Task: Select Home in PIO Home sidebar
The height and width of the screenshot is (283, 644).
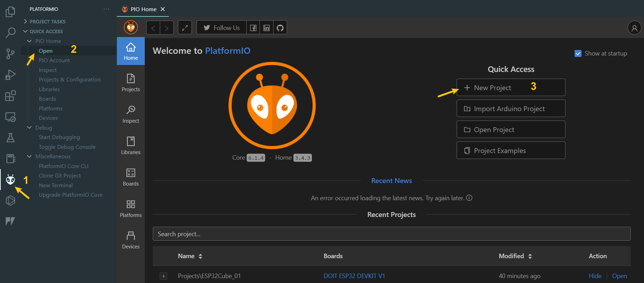Action: 131,51
